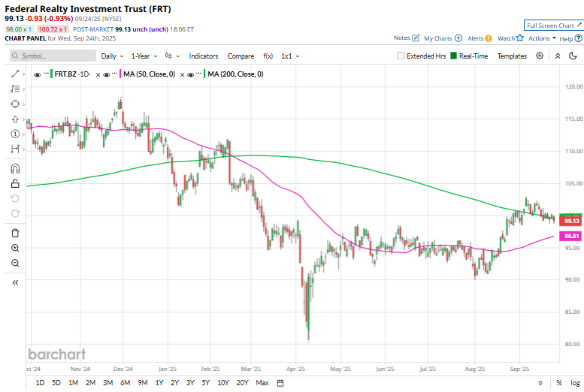Toggle magnet snap mode
The image size is (584, 392).
point(15,169)
